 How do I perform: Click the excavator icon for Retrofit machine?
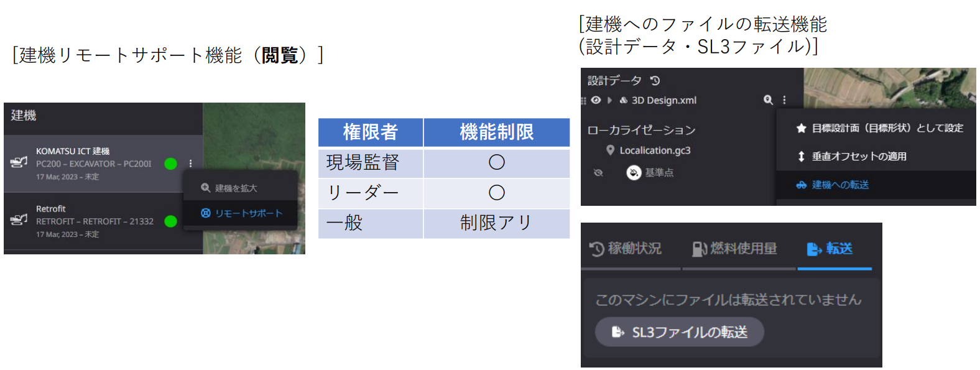pos(19,220)
